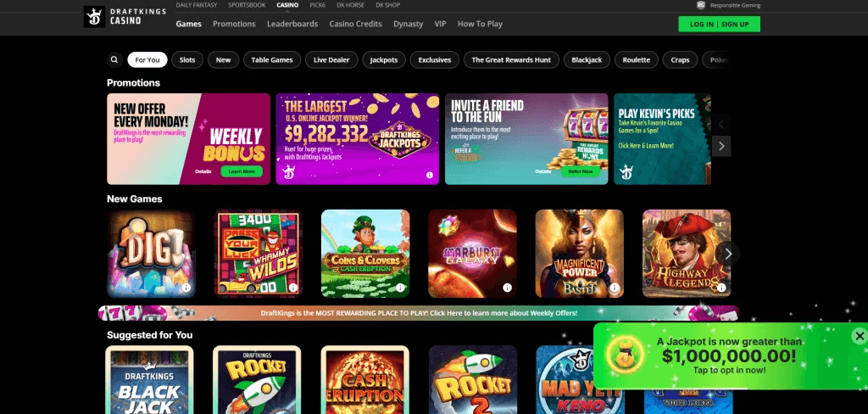
Task: Open the Games nav menu item
Action: [x=189, y=24]
